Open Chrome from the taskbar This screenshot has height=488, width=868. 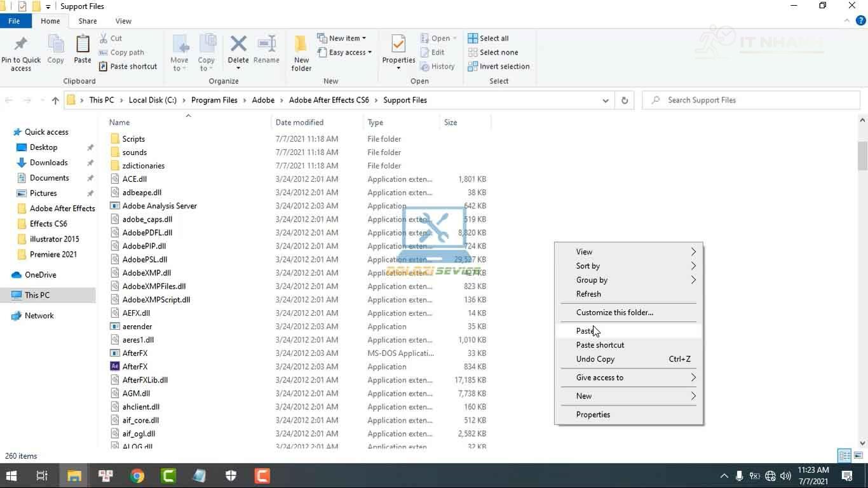[x=137, y=475]
